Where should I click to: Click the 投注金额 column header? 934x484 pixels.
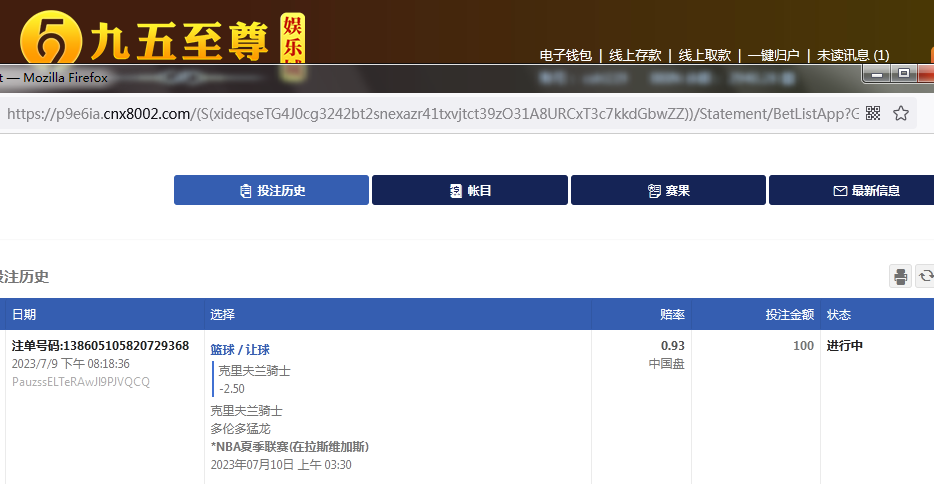click(789, 314)
